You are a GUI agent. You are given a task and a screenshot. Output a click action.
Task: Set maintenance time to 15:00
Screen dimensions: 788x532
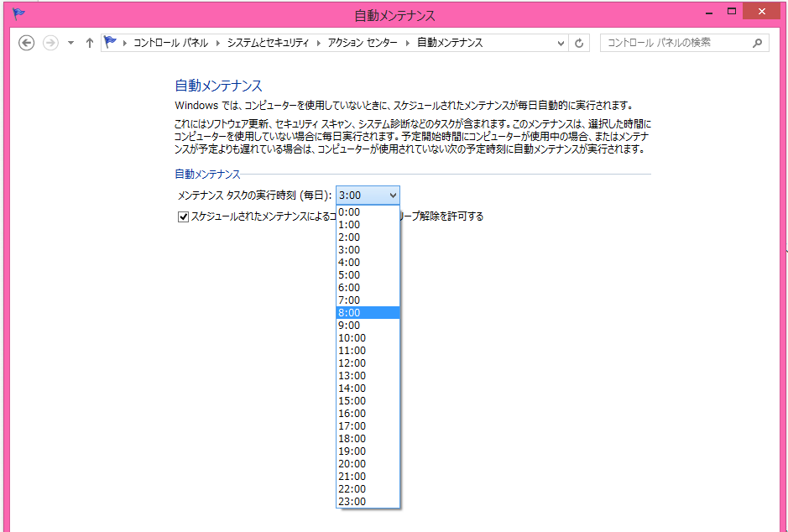click(x=368, y=400)
